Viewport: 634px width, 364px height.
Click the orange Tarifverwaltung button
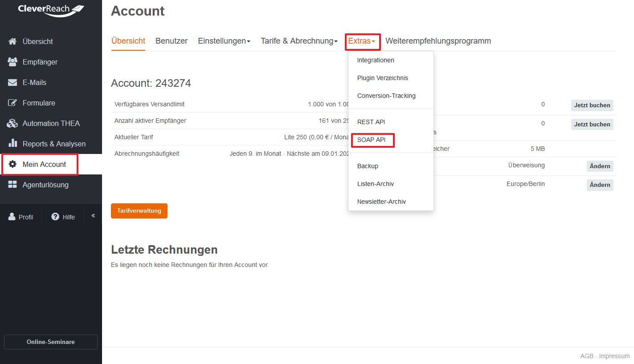point(139,211)
